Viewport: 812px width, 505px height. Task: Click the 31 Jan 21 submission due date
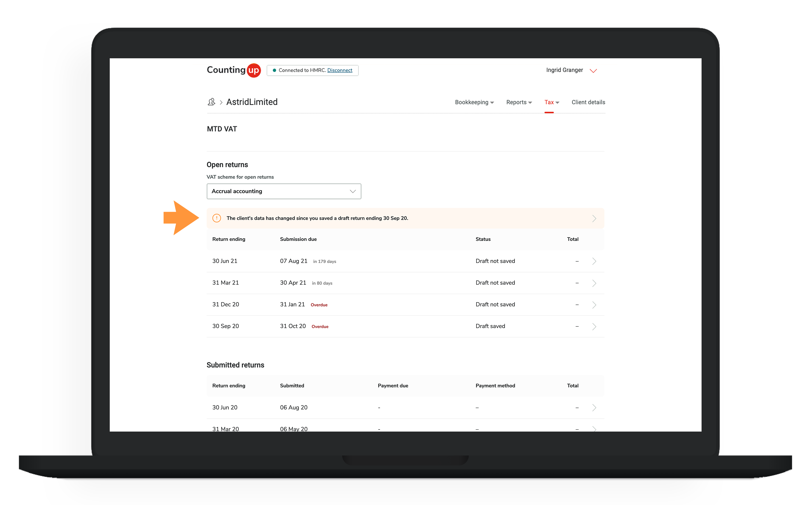pyautogui.click(x=292, y=304)
